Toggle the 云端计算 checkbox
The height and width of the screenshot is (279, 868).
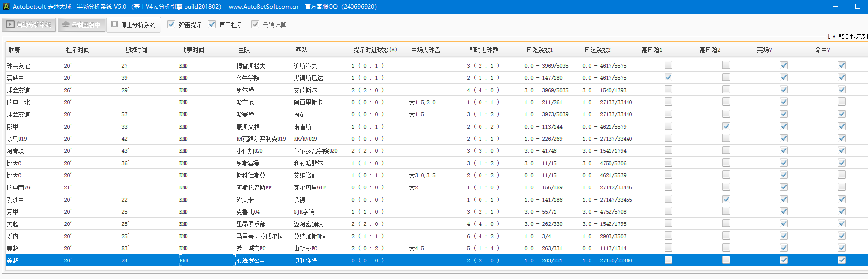point(255,24)
